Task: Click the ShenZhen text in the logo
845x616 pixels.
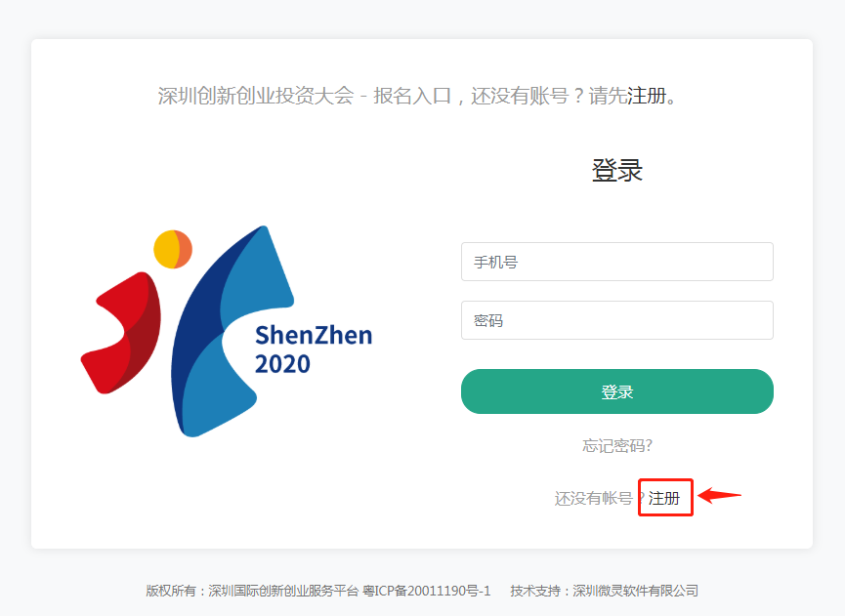Action: point(314,336)
